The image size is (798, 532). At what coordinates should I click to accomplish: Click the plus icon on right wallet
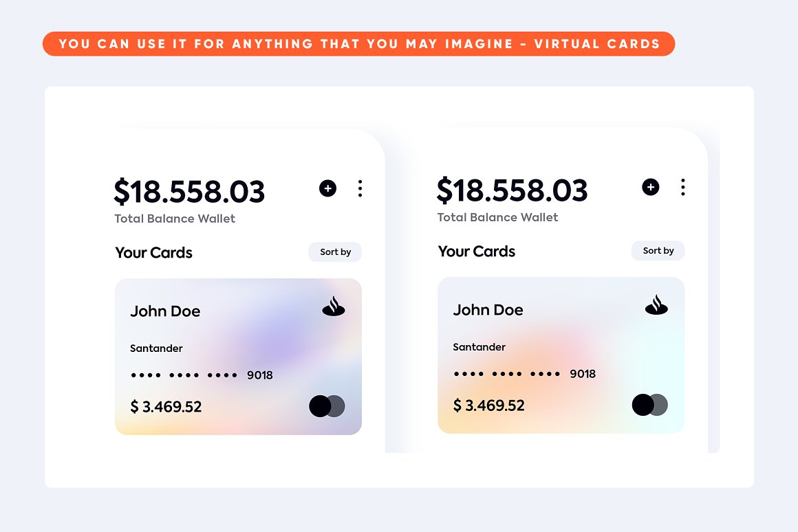pyautogui.click(x=650, y=187)
